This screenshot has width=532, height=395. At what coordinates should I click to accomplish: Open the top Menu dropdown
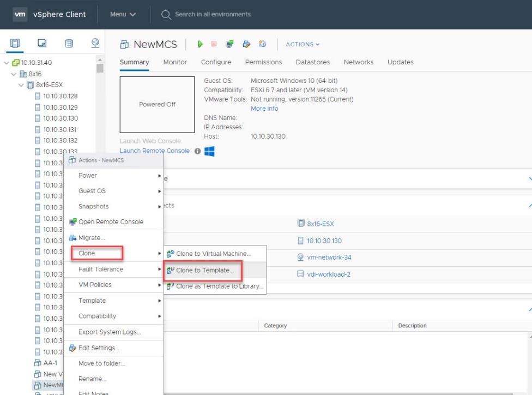[x=121, y=14]
